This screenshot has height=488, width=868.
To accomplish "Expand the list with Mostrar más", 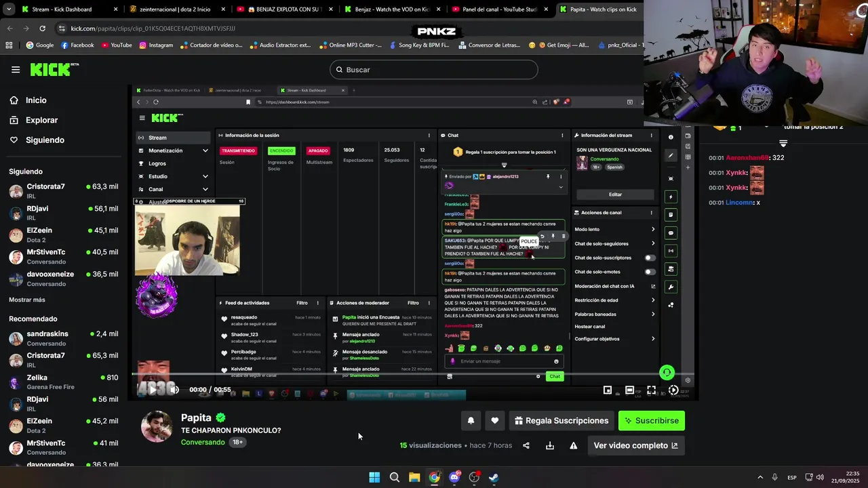I will (27, 300).
